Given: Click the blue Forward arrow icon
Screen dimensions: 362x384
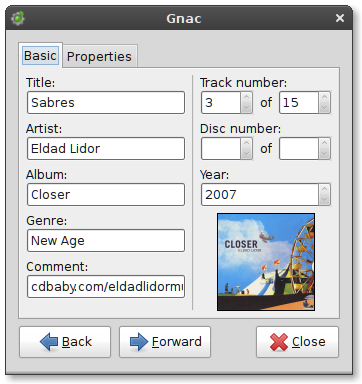Looking at the screenshot, I should click(139, 342).
